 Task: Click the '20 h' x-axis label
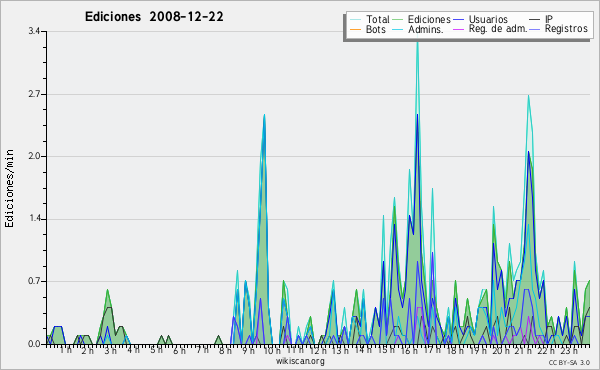point(501,350)
